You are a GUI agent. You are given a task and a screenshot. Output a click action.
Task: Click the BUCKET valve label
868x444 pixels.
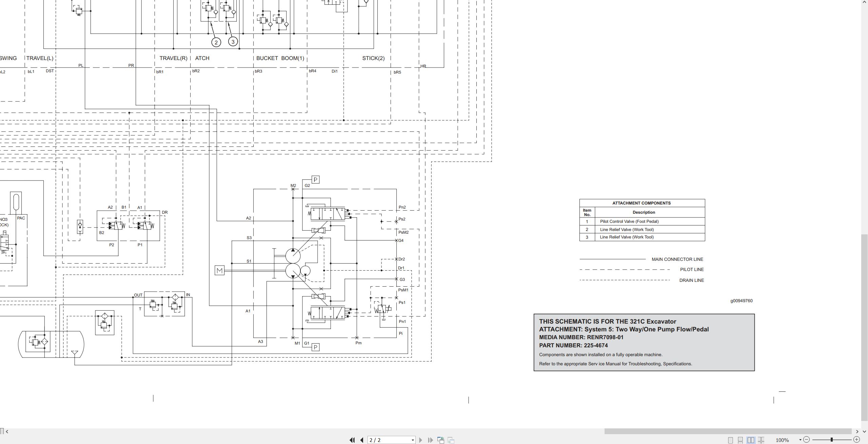267,58
